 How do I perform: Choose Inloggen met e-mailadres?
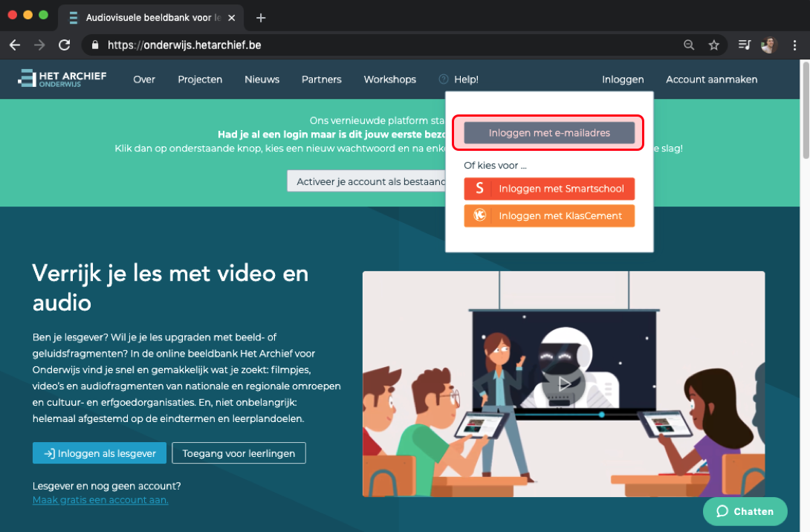tap(549, 133)
